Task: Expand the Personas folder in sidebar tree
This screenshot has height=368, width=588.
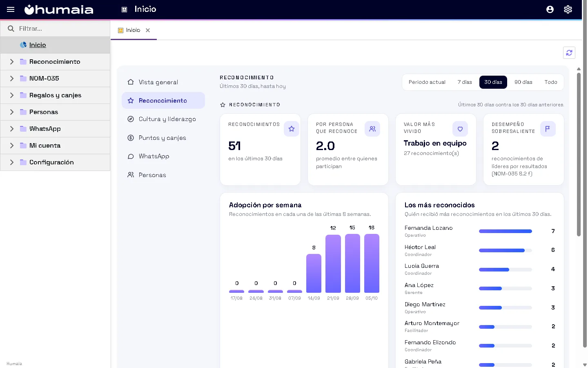Action: tap(12, 112)
